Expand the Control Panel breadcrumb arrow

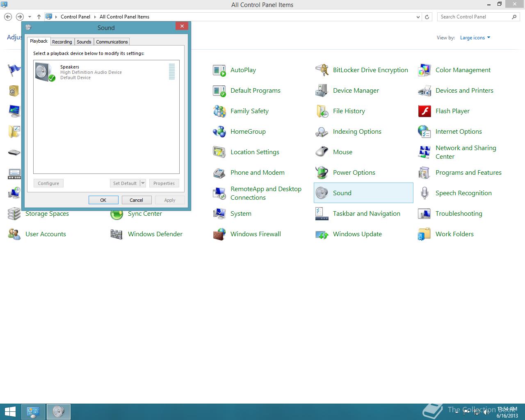coord(95,17)
